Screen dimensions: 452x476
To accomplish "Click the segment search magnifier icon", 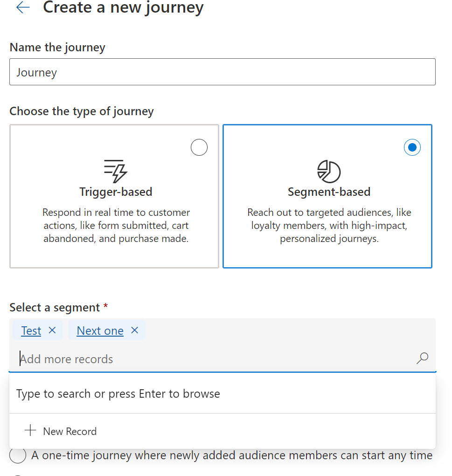I will [422, 358].
